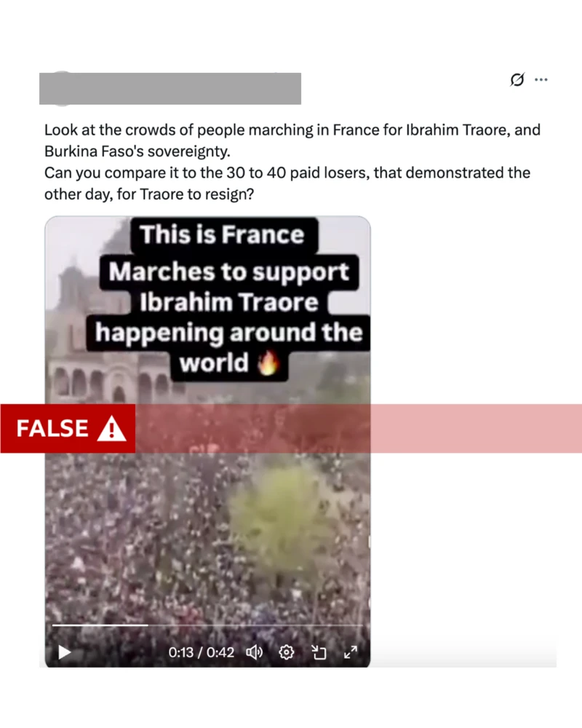The image size is (582, 728).
Task: Click the greyed-out author name bar
Action: coord(170,89)
